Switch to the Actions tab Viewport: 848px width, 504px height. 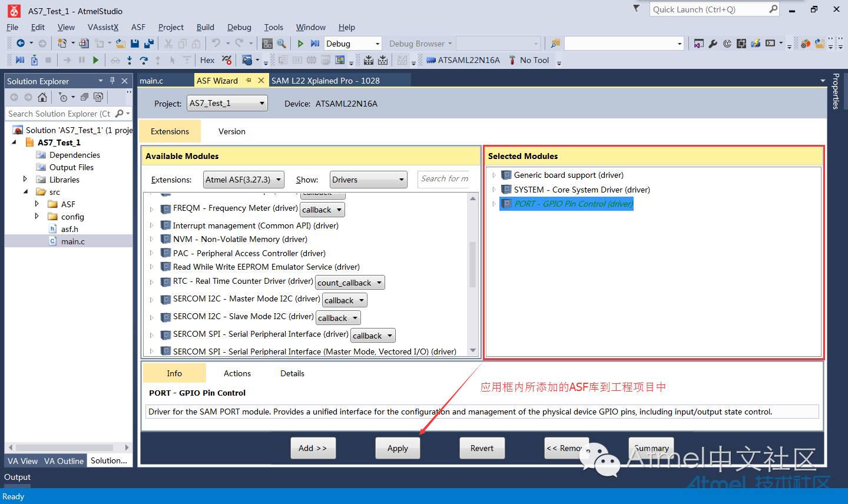237,373
